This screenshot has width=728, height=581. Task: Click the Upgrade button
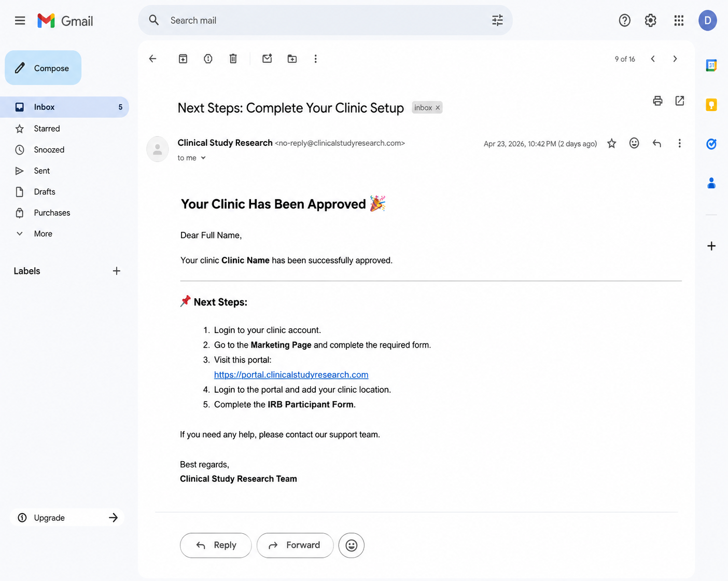coord(67,518)
